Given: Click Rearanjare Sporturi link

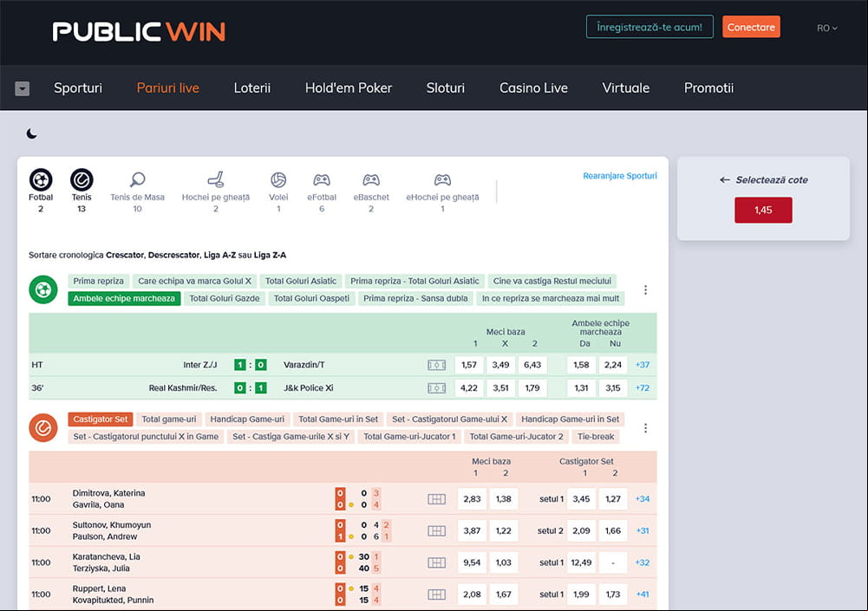Looking at the screenshot, I should 620,176.
